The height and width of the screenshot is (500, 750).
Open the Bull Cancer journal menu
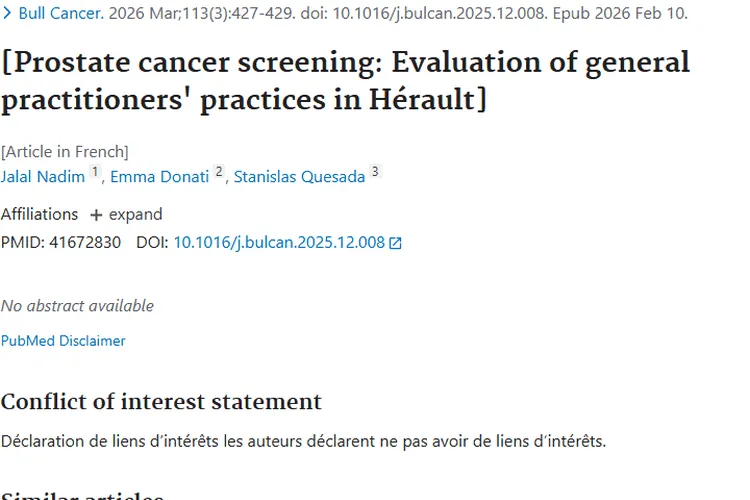(x=60, y=15)
